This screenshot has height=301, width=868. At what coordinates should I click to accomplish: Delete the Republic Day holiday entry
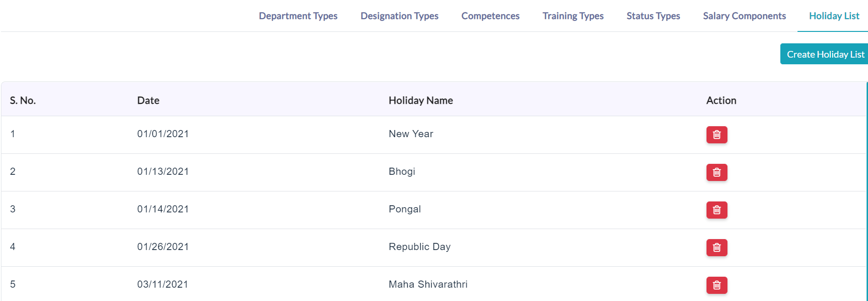[x=717, y=248]
